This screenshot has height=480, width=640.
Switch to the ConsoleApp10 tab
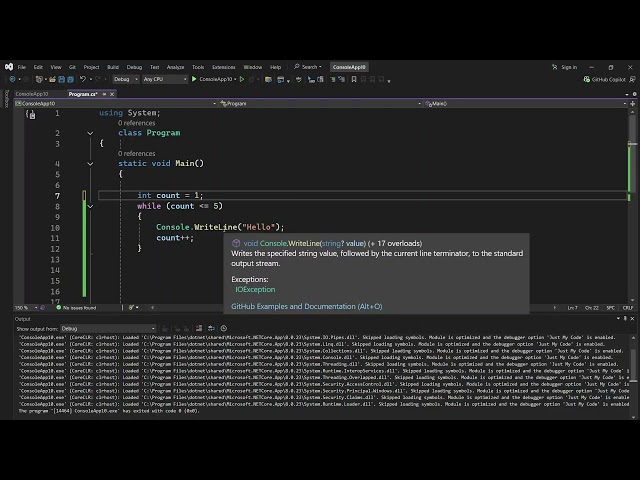[x=32, y=94]
